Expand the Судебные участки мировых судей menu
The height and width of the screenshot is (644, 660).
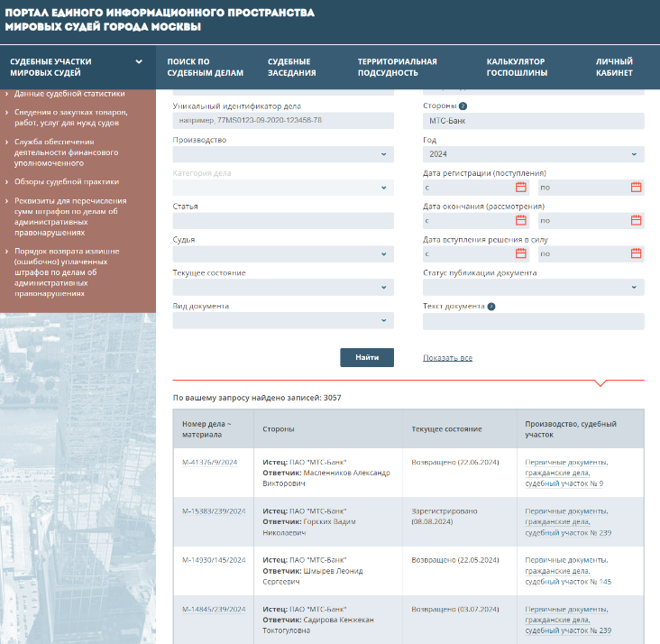point(139,62)
